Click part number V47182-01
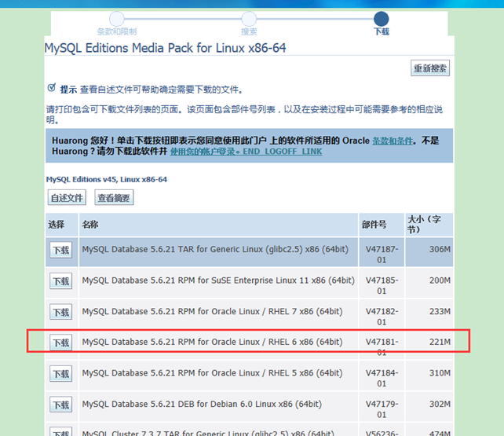This screenshot has width=504, height=436. [382, 317]
